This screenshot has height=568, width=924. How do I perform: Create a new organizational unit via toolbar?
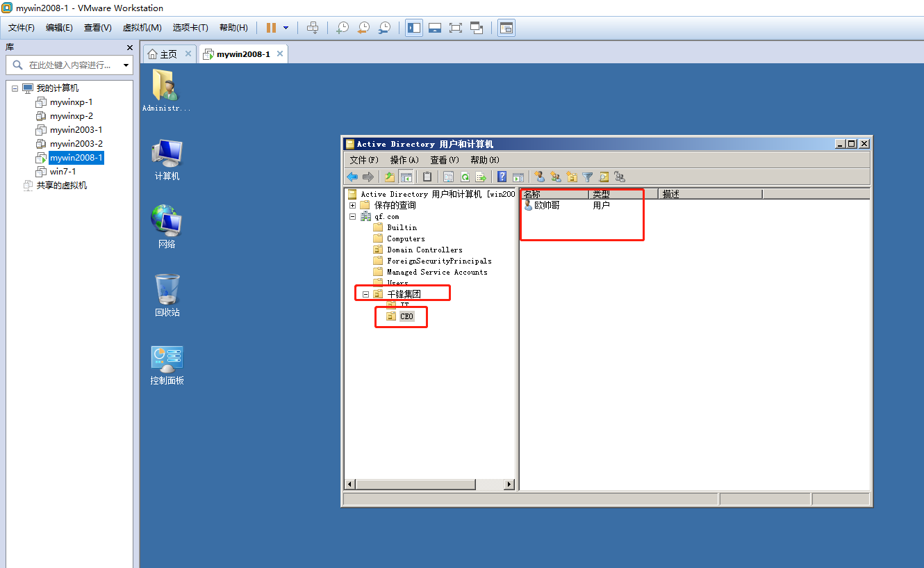[572, 177]
